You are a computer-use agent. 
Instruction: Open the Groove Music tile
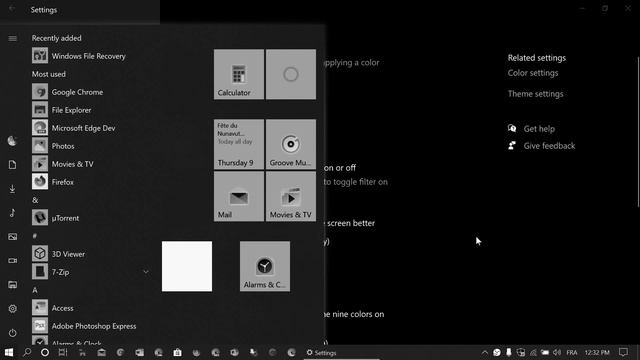click(x=291, y=144)
